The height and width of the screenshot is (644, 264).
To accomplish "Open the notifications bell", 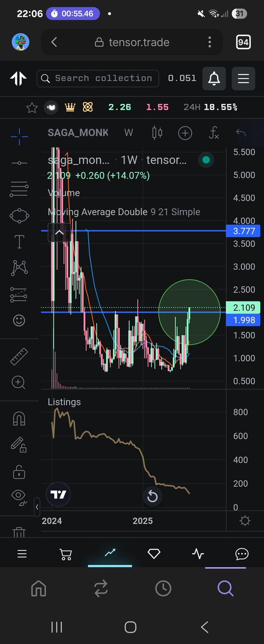I will tap(214, 78).
